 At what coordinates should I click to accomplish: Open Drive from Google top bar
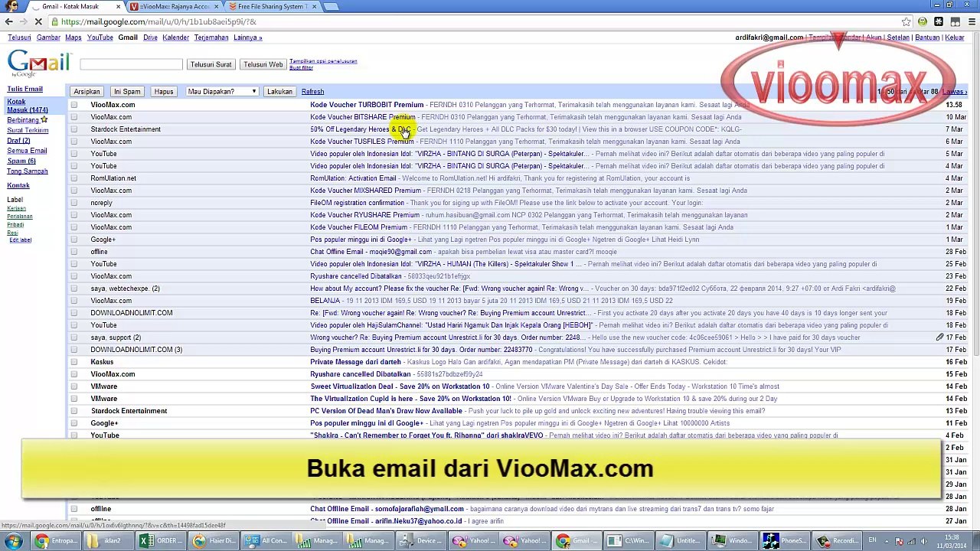point(150,37)
